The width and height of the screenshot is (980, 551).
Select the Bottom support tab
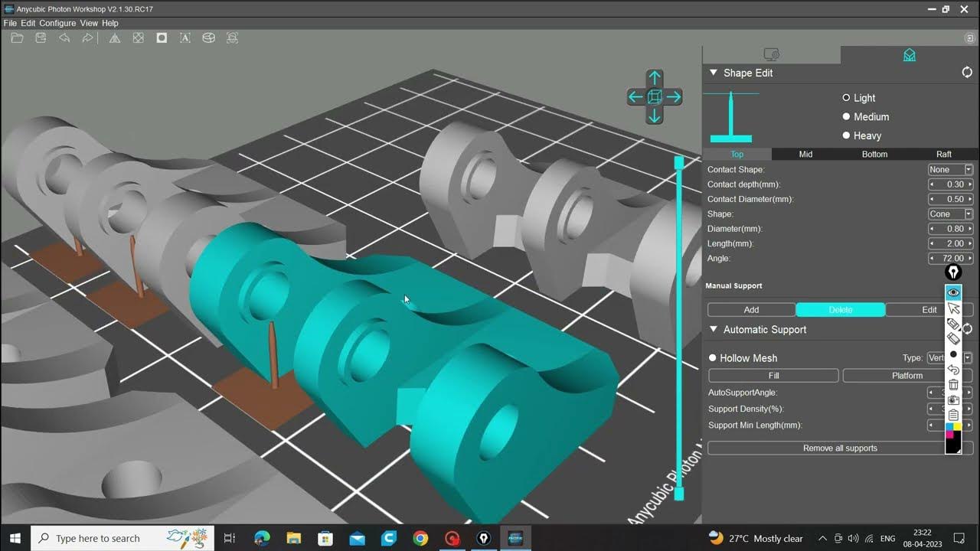point(874,154)
